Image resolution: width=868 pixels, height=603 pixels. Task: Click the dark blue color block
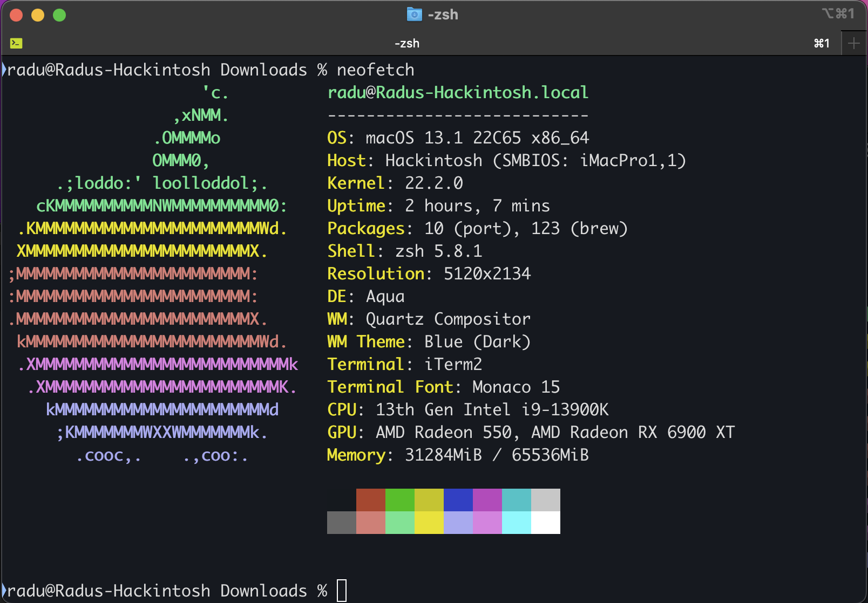point(458,500)
